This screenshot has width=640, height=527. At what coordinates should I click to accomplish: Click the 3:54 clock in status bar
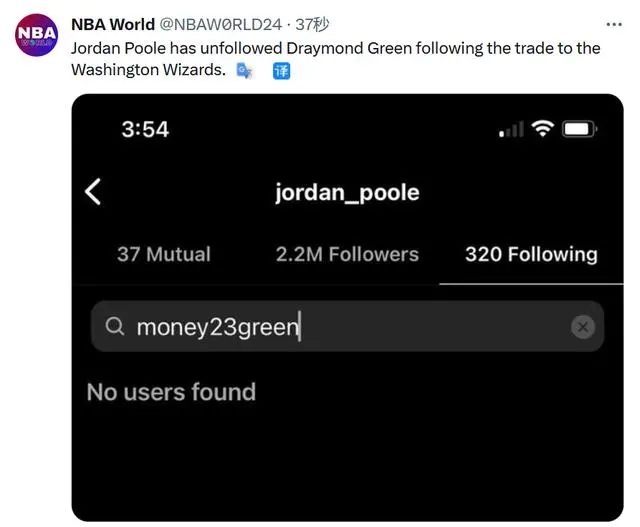[145, 129]
